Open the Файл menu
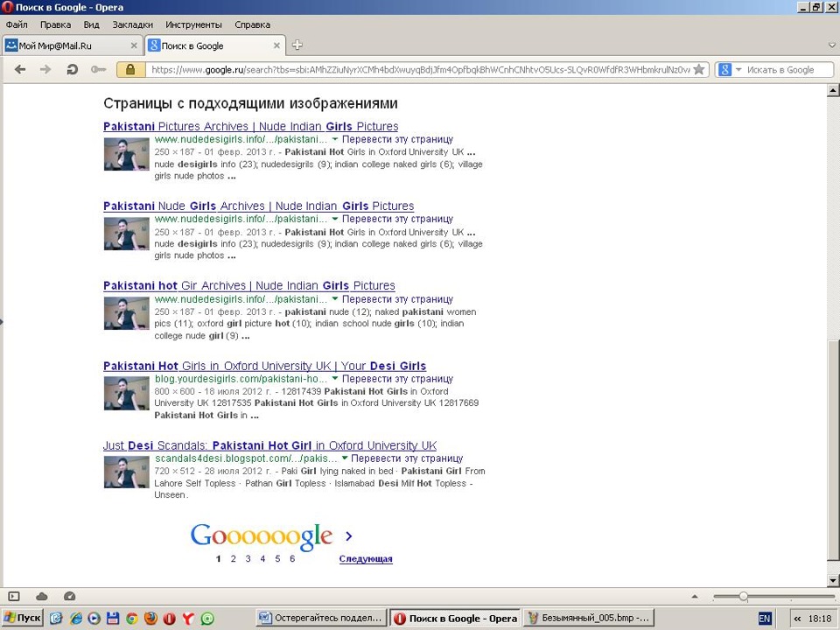Viewport: 840px width, 630px height. [17, 24]
